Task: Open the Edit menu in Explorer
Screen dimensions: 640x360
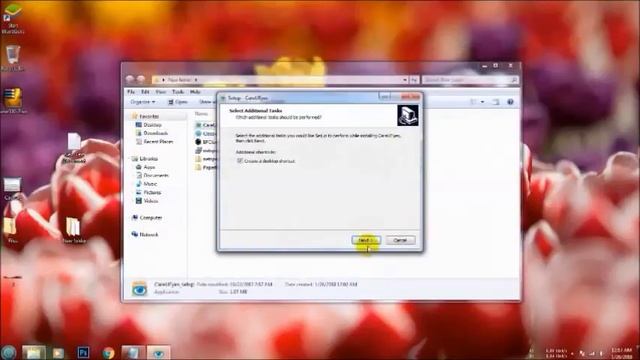Action: pyautogui.click(x=145, y=92)
